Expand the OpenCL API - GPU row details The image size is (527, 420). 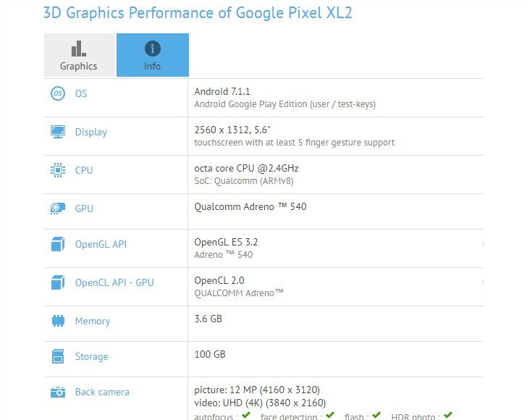click(482, 282)
